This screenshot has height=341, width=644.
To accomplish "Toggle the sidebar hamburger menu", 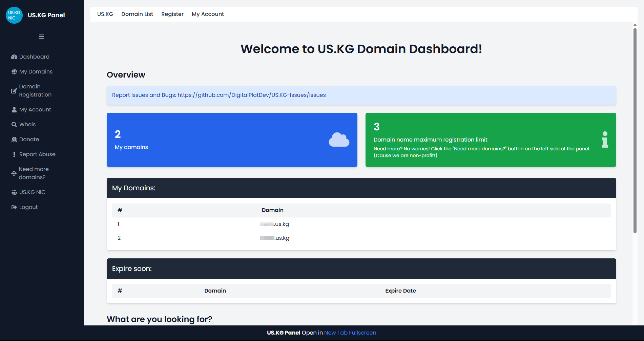I will pos(41,37).
